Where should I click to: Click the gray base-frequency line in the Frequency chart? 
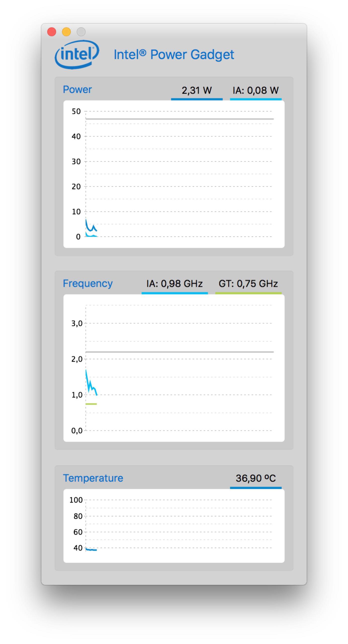click(180, 352)
